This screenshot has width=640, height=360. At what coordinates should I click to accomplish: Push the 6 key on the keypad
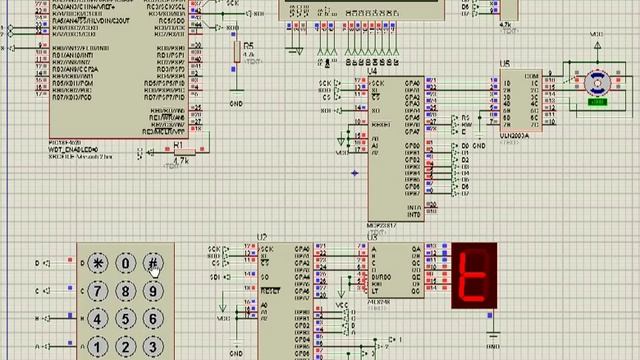(x=153, y=319)
